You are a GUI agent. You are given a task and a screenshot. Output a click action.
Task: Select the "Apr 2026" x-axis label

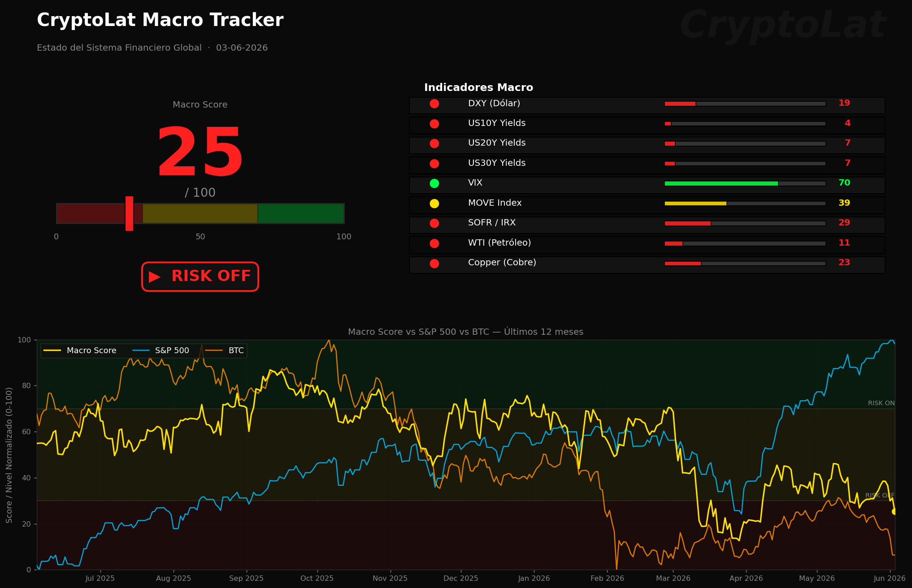(x=746, y=579)
